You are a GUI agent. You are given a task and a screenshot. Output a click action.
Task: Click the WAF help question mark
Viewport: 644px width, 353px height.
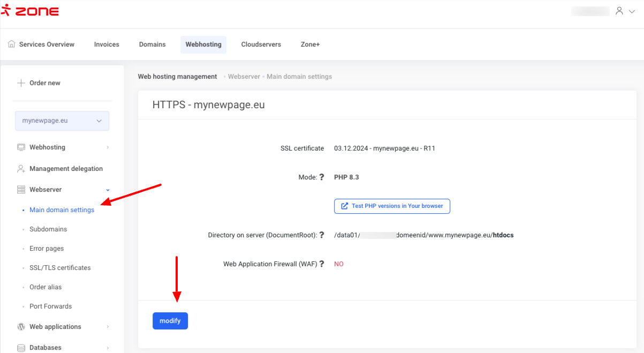coord(322,264)
